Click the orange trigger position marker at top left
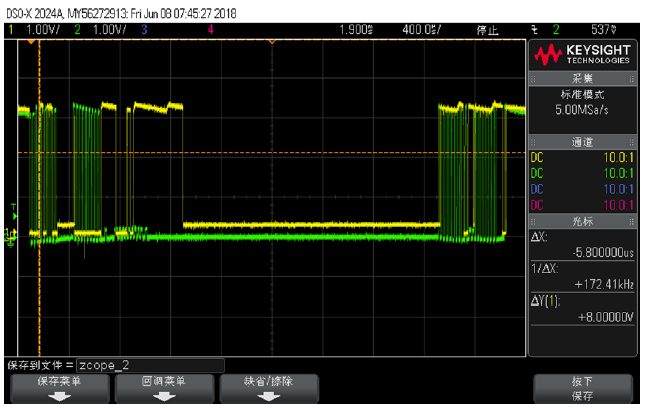Viewport: 646px width, 408px height. point(31,42)
